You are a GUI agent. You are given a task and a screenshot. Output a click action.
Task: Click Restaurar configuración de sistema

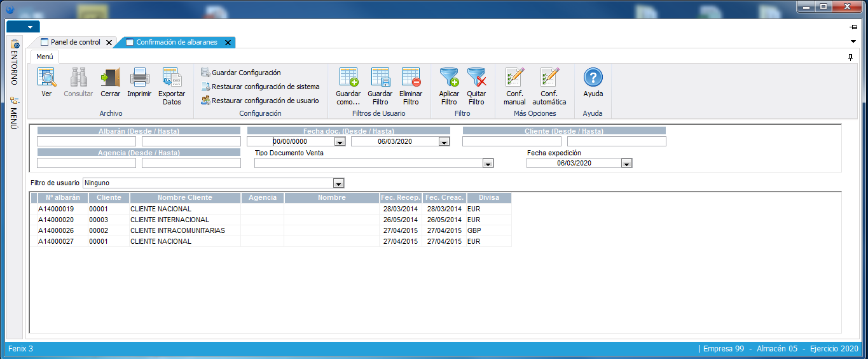point(265,87)
